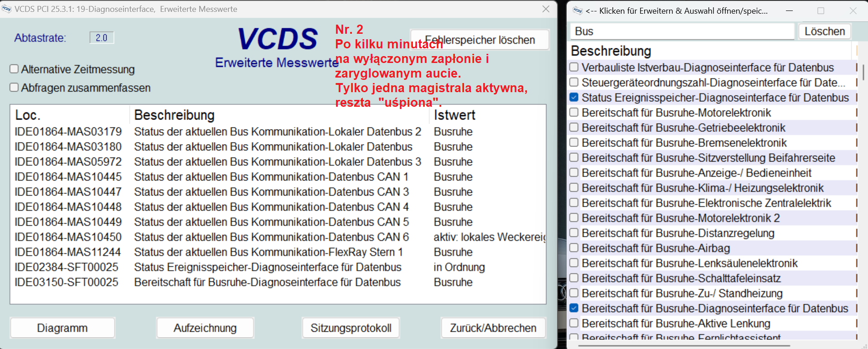Click 'aktiv: lokales Weckereig' value for CAN 6
The width and height of the screenshot is (868, 349).
(489, 237)
